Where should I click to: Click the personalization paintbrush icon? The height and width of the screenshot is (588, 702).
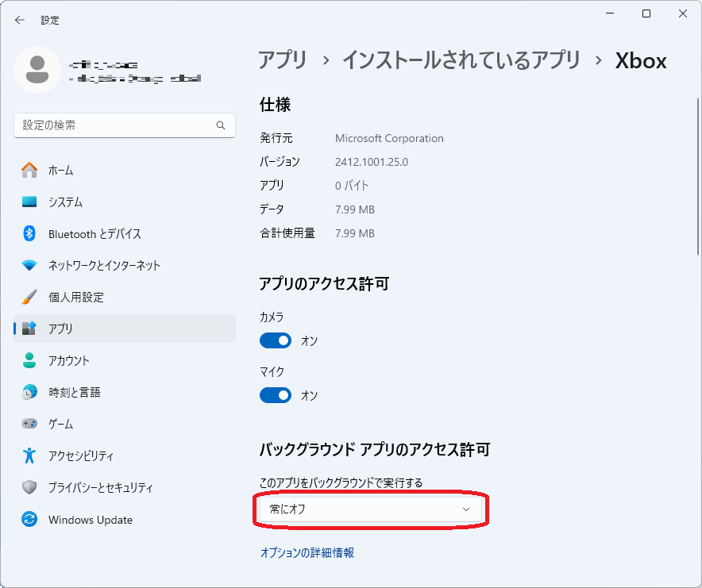pyautogui.click(x=29, y=297)
